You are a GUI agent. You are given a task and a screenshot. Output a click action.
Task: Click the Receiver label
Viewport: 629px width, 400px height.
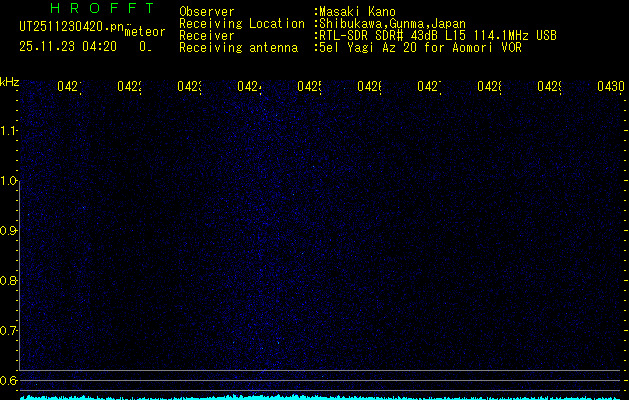tap(207, 36)
